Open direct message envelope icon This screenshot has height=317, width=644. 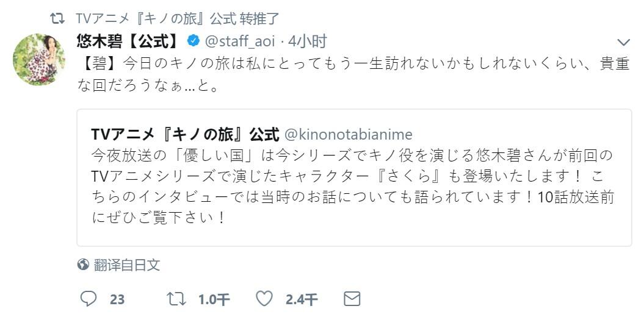pyautogui.click(x=352, y=299)
